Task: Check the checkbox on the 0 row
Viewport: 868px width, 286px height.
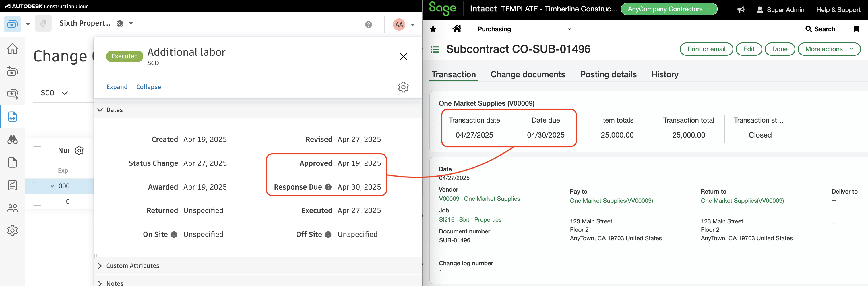Action: tap(37, 202)
